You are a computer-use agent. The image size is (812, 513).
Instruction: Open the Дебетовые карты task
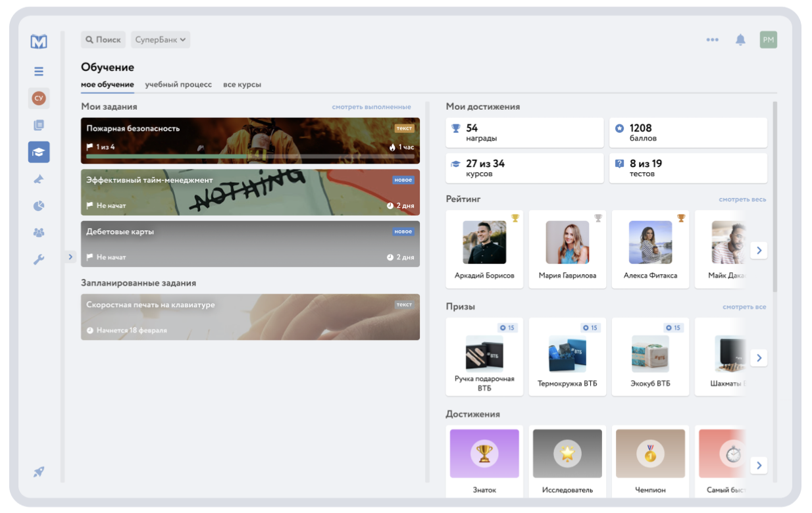[250, 244]
